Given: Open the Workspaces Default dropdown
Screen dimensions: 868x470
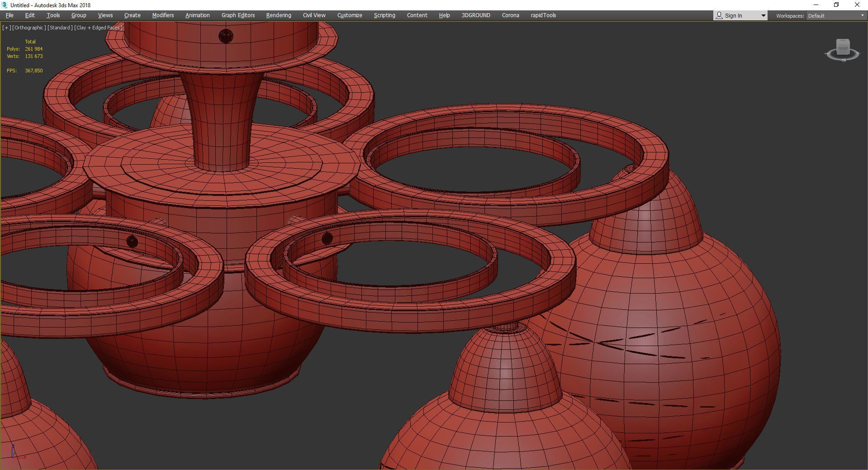Looking at the screenshot, I should (x=836, y=16).
